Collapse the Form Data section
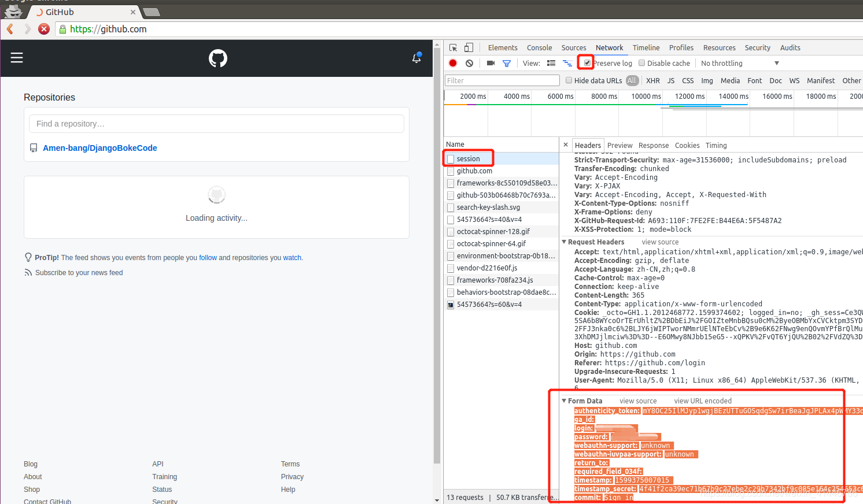Image resolution: width=863 pixels, height=504 pixels. click(565, 401)
